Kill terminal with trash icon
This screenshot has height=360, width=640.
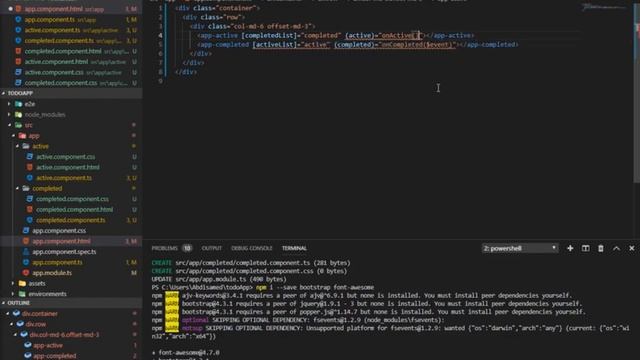pyautogui.click(x=601, y=248)
